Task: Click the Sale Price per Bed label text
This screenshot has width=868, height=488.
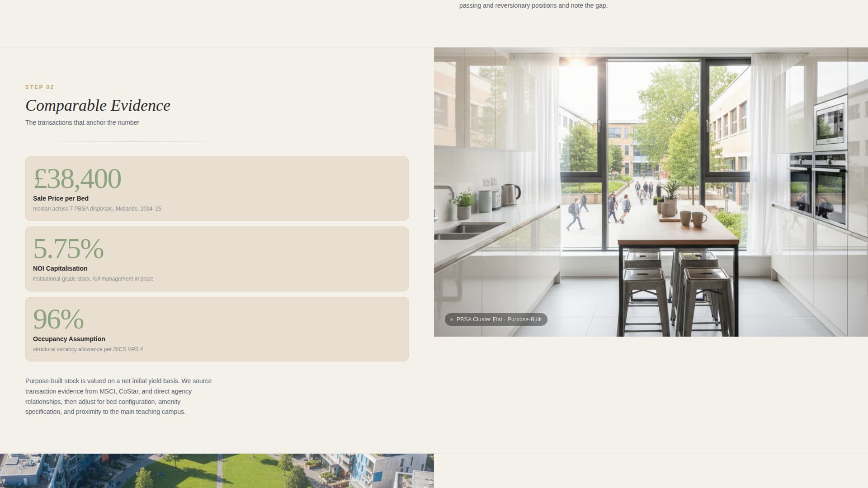Action: [61, 198]
